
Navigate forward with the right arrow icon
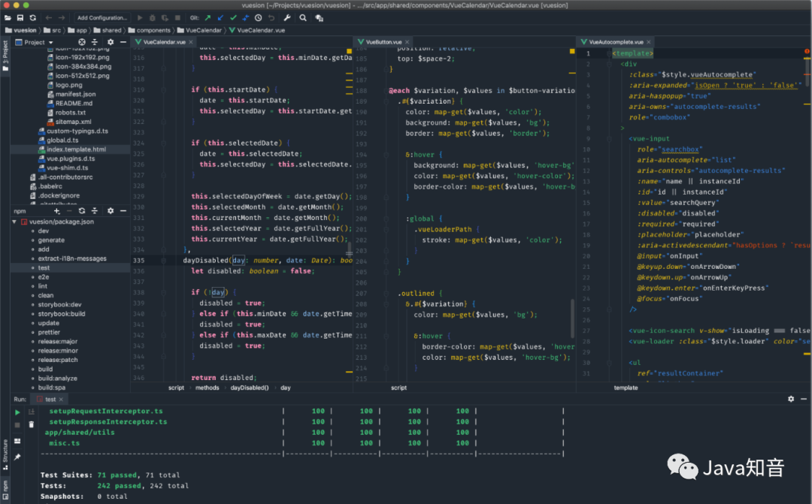click(62, 17)
